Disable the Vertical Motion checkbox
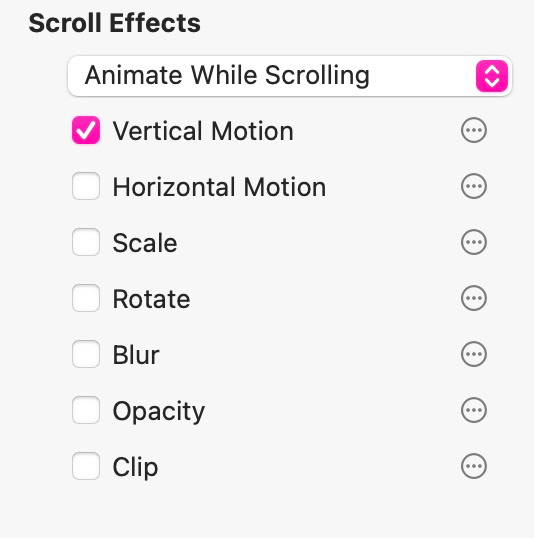534x538 pixels. point(86,130)
